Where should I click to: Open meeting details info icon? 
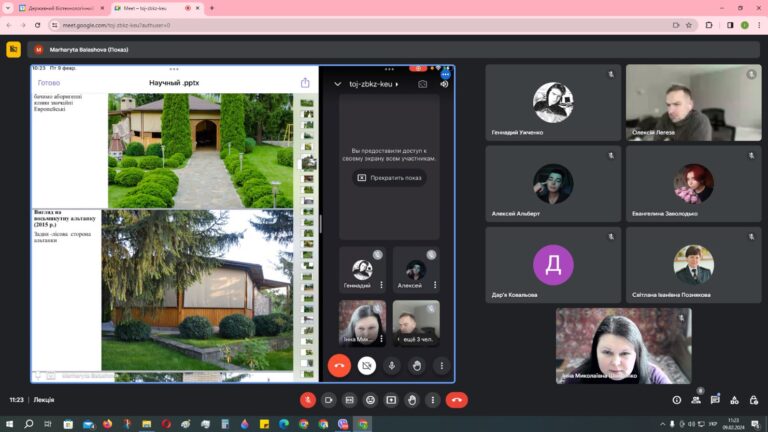[x=677, y=400]
